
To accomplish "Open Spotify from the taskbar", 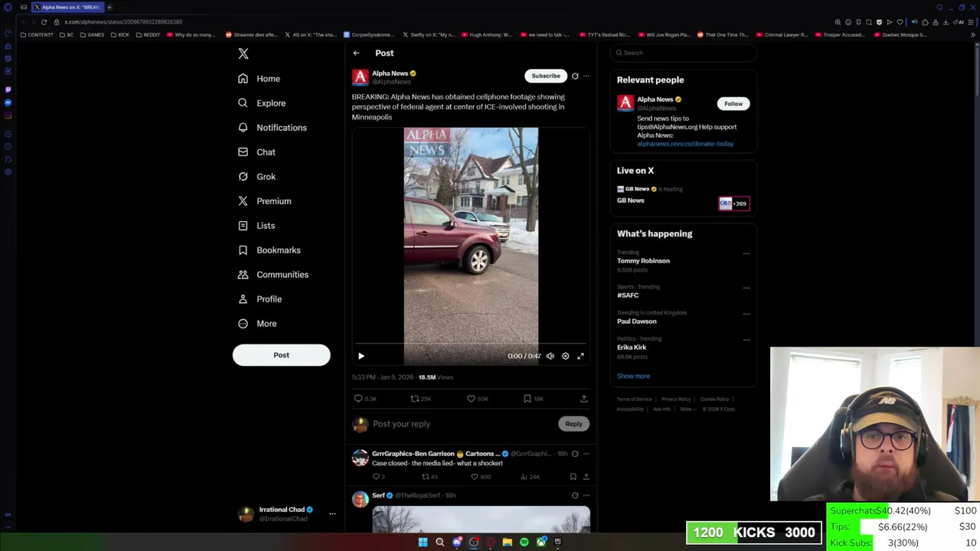I will pos(524,542).
